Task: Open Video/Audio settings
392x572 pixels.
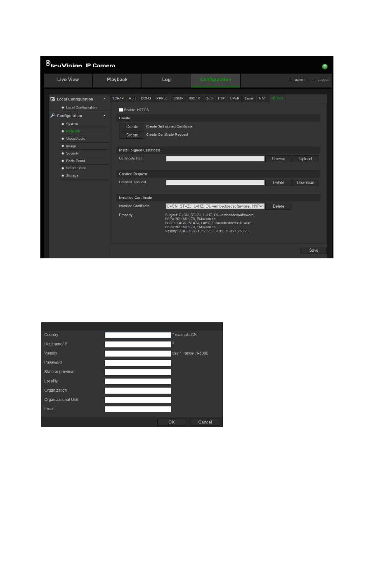Action: point(76,139)
